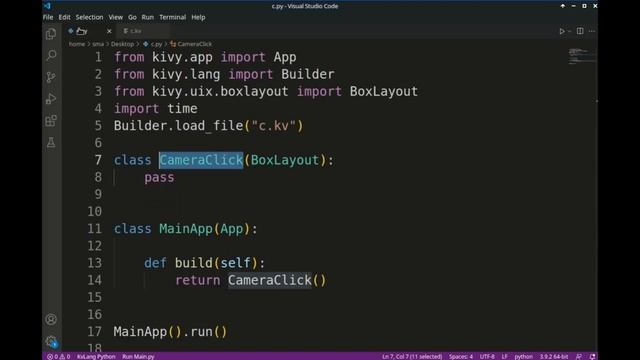640x360 pixels.
Task: Click 'CameraClick' symbol in the breadcrumb
Action: pos(194,44)
